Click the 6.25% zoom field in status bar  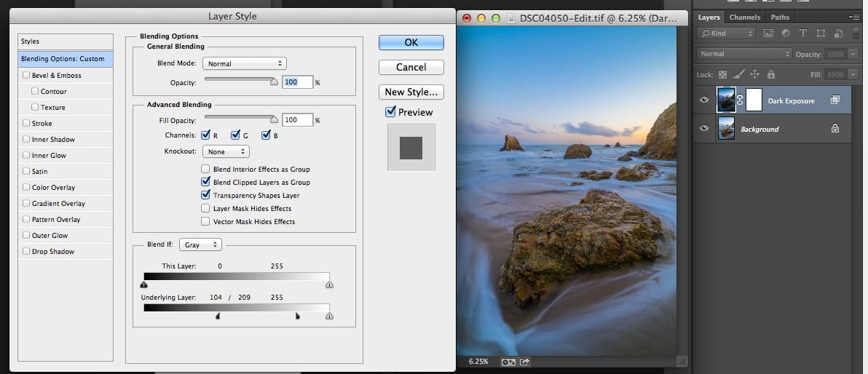point(478,362)
